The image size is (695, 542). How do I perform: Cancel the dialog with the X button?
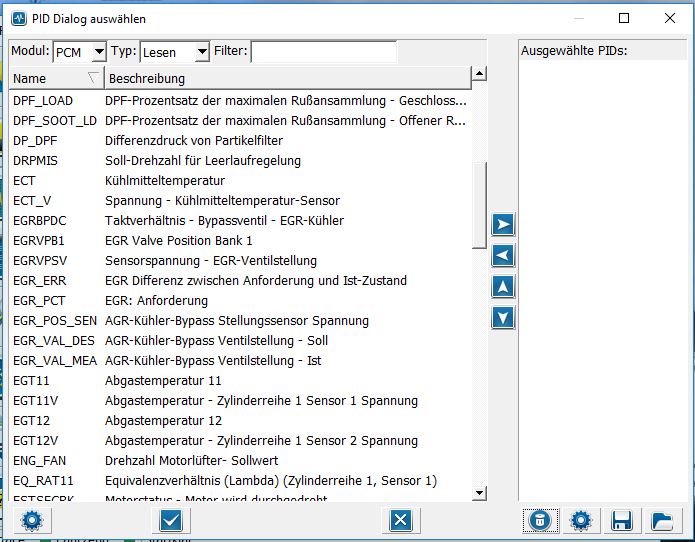point(399,520)
